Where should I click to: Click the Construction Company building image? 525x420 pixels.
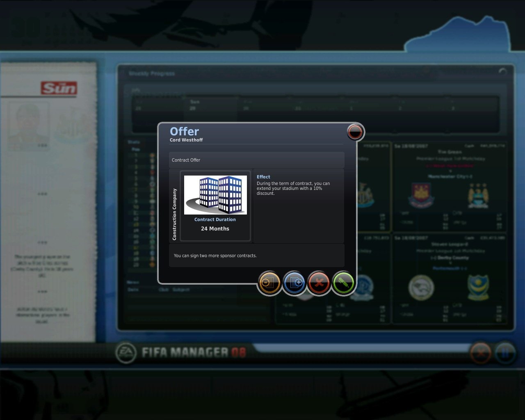tap(215, 196)
